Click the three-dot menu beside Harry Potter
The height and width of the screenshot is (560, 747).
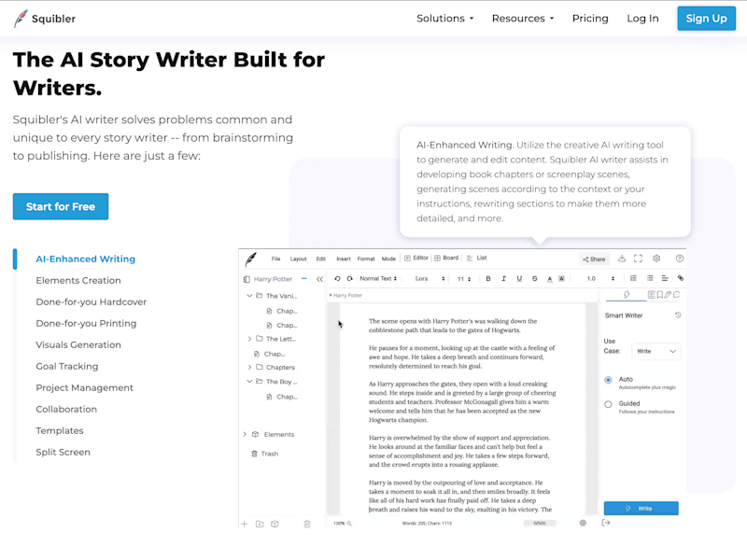[304, 278]
